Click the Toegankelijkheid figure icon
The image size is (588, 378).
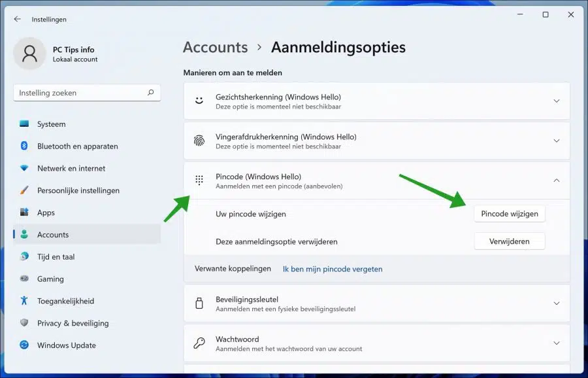pyautogui.click(x=24, y=301)
